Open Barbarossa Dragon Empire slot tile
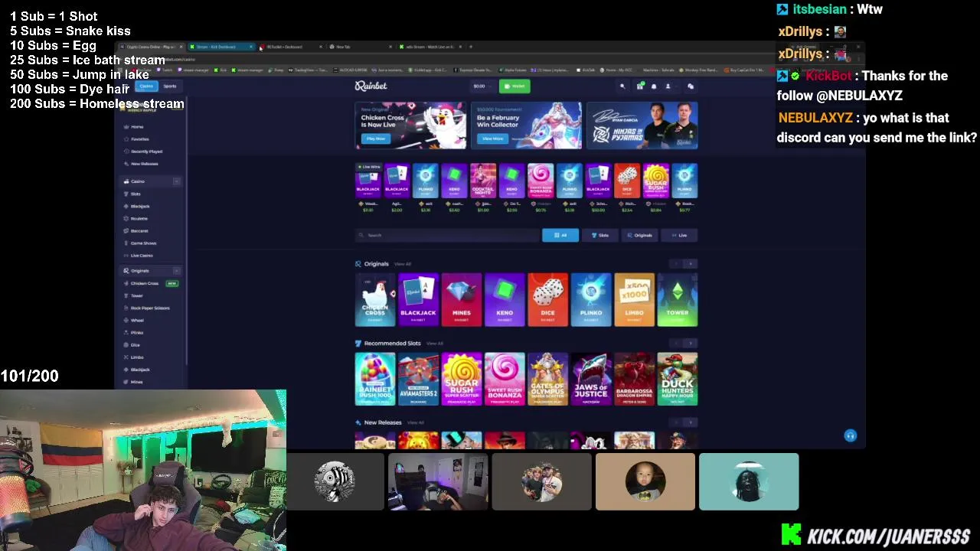980x551 pixels. click(634, 379)
